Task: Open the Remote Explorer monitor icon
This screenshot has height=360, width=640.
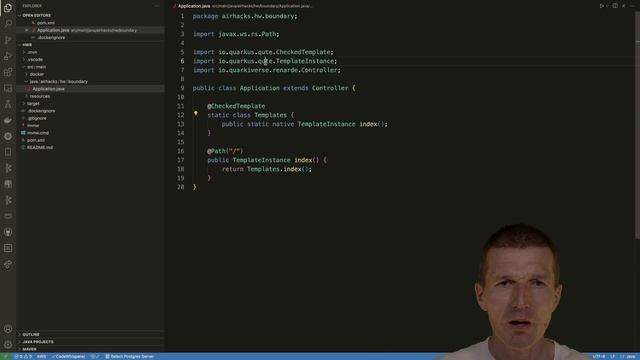Action: point(8,88)
